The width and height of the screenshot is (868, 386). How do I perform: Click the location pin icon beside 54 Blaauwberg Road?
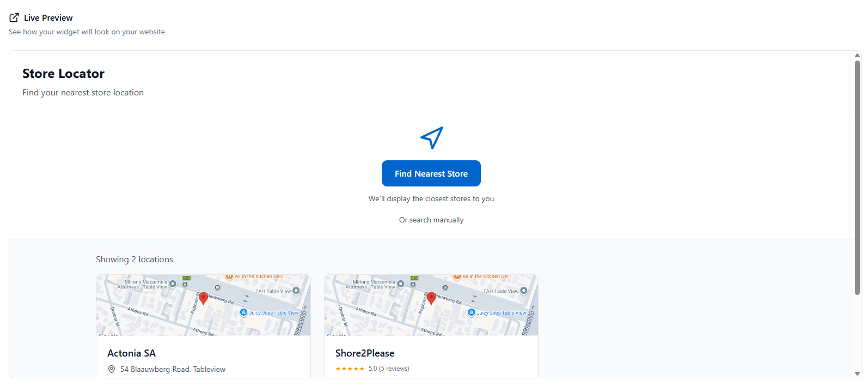112,369
